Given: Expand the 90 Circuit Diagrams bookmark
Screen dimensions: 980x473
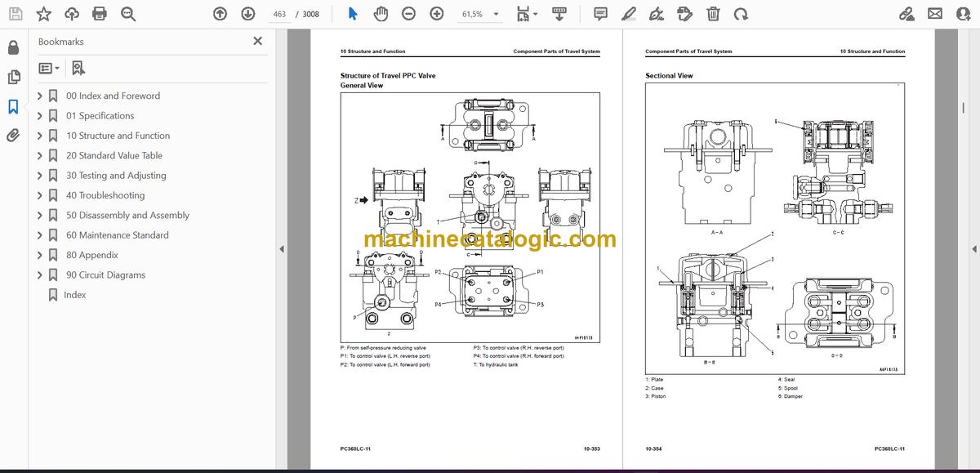Looking at the screenshot, I should (x=39, y=274).
